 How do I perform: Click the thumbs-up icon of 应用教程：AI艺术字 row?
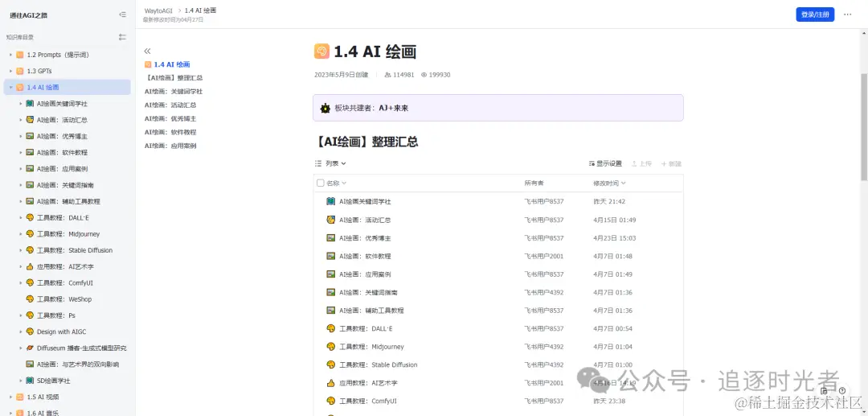(331, 383)
